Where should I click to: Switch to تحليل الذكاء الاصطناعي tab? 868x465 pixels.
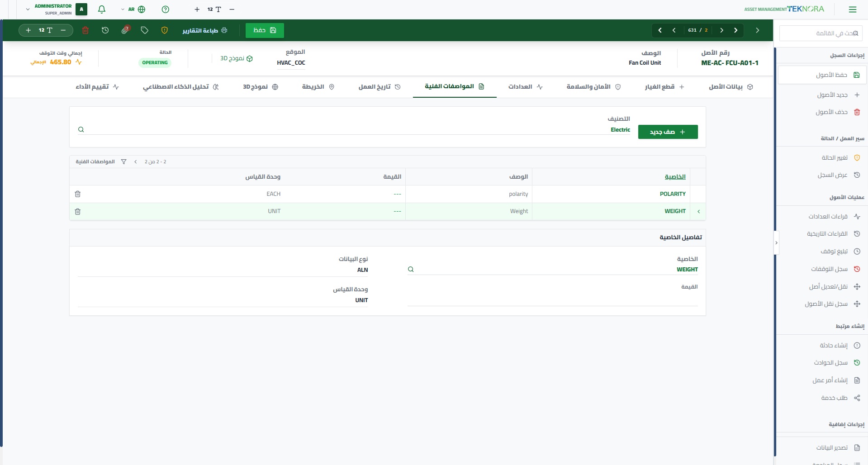181,87
